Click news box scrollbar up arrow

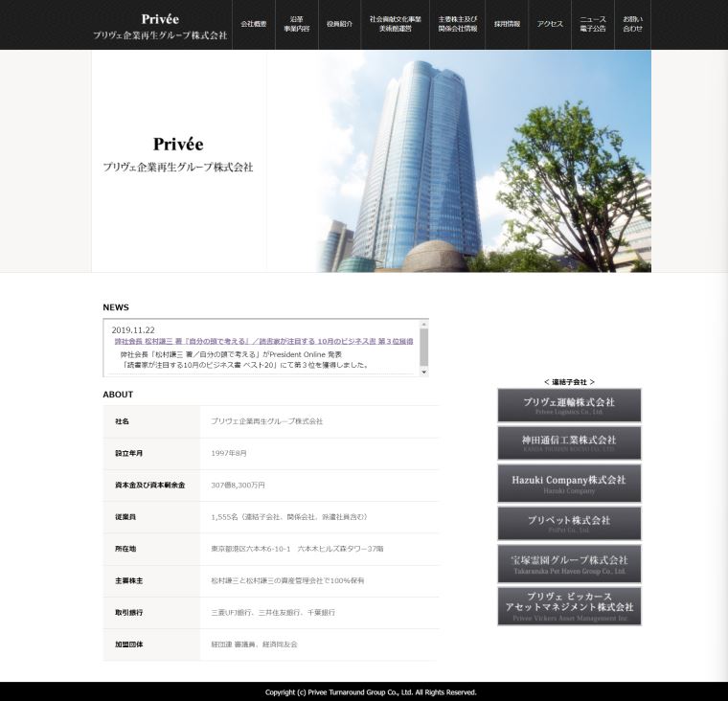tap(423, 324)
